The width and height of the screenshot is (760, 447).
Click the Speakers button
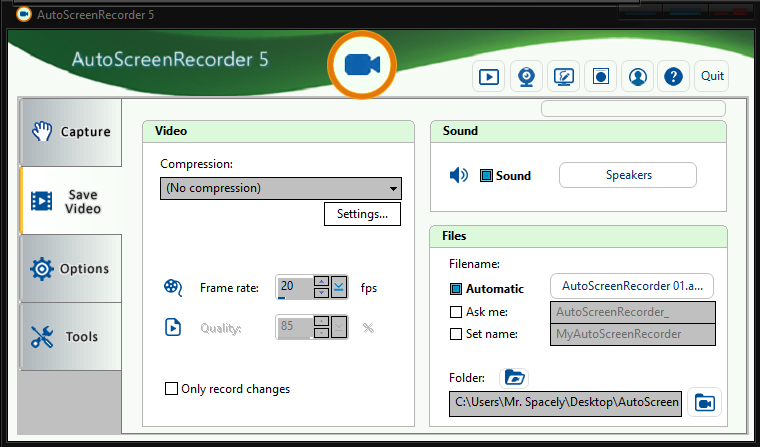[628, 175]
